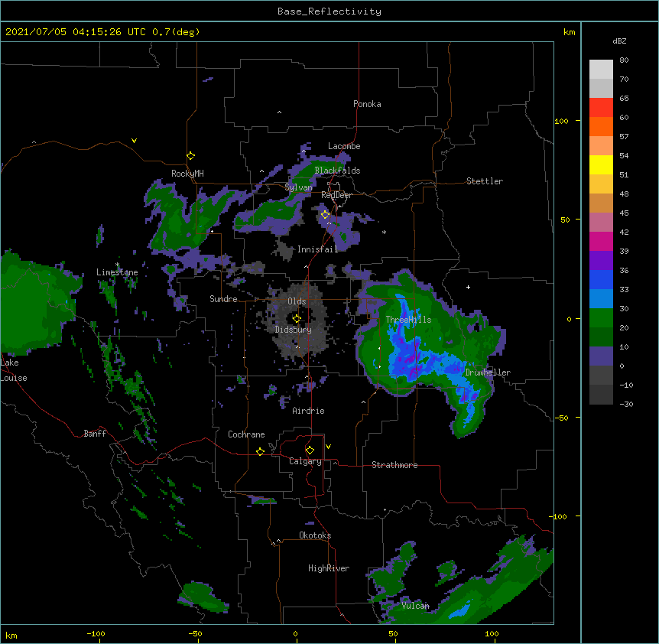The image size is (659, 644).
Task: Click the 80 dBZ legend value
Action: [x=624, y=60]
